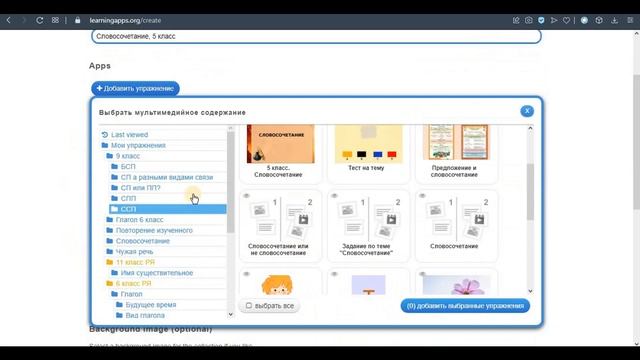Click the 'Добавить упражнение' button
640x360 pixels.
(x=135, y=89)
